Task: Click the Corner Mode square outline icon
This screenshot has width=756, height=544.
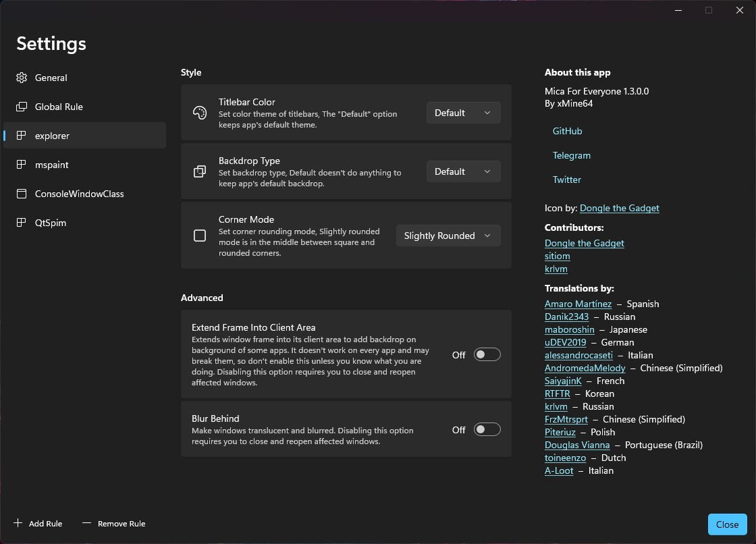Action: pyautogui.click(x=200, y=236)
